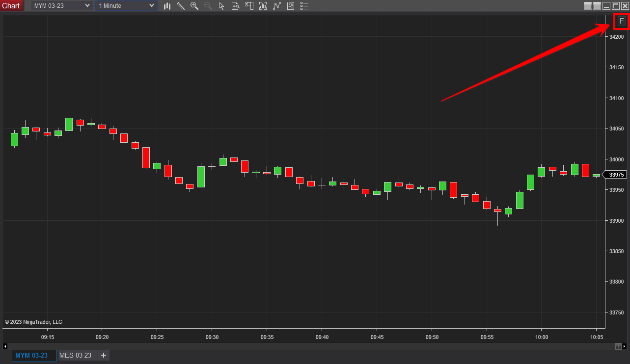Show the Data Box window
This screenshot has width=630, height=364.
pos(235,6)
